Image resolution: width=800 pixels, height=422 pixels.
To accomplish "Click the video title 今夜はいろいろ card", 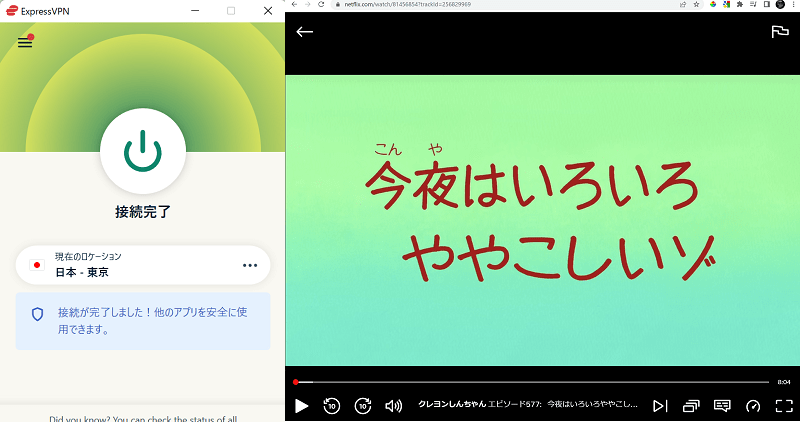I will tap(542, 220).
